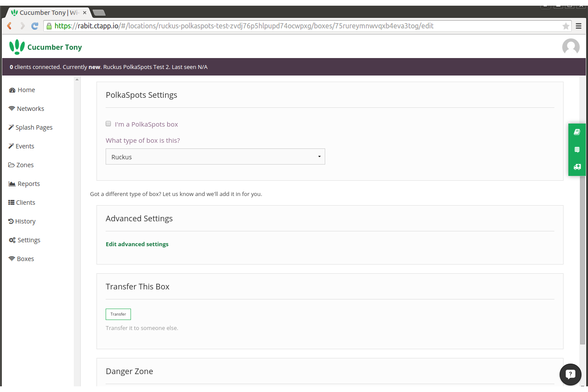Click the Home dashboard icon in sidebar

(x=12, y=90)
